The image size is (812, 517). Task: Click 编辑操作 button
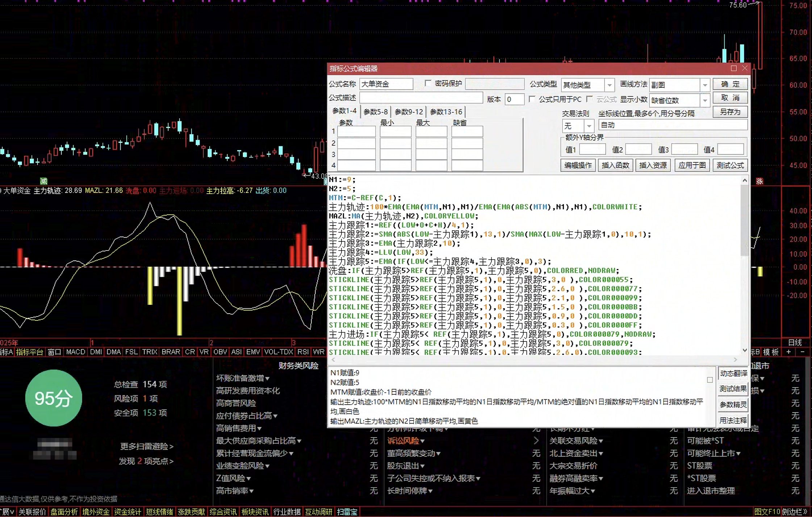pos(578,165)
